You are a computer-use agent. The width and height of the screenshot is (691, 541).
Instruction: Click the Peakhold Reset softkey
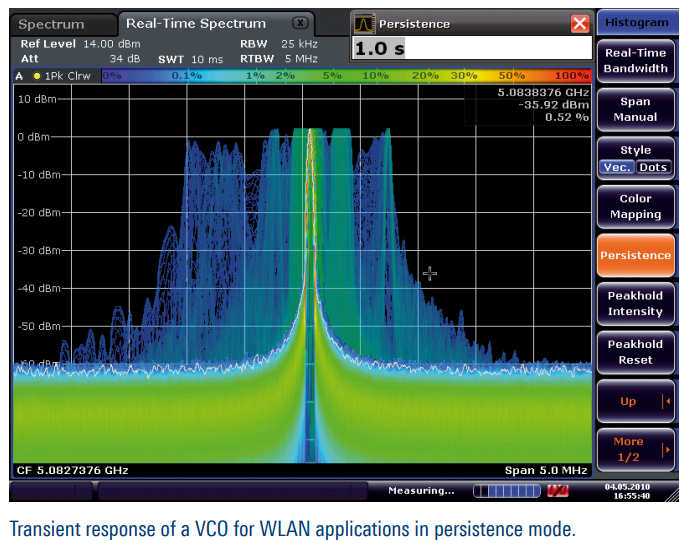coord(635,352)
